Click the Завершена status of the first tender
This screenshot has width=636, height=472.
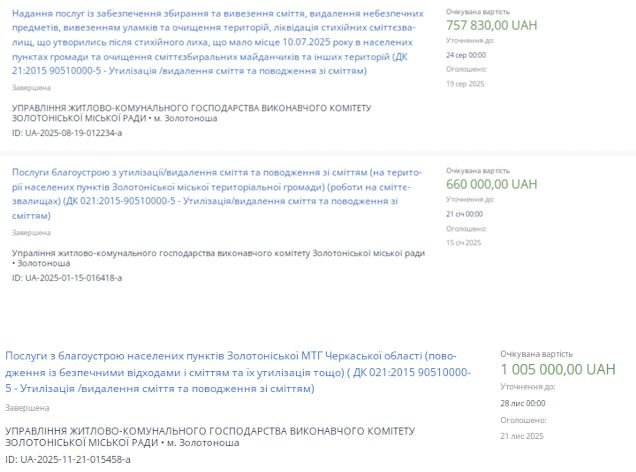[x=31, y=87]
